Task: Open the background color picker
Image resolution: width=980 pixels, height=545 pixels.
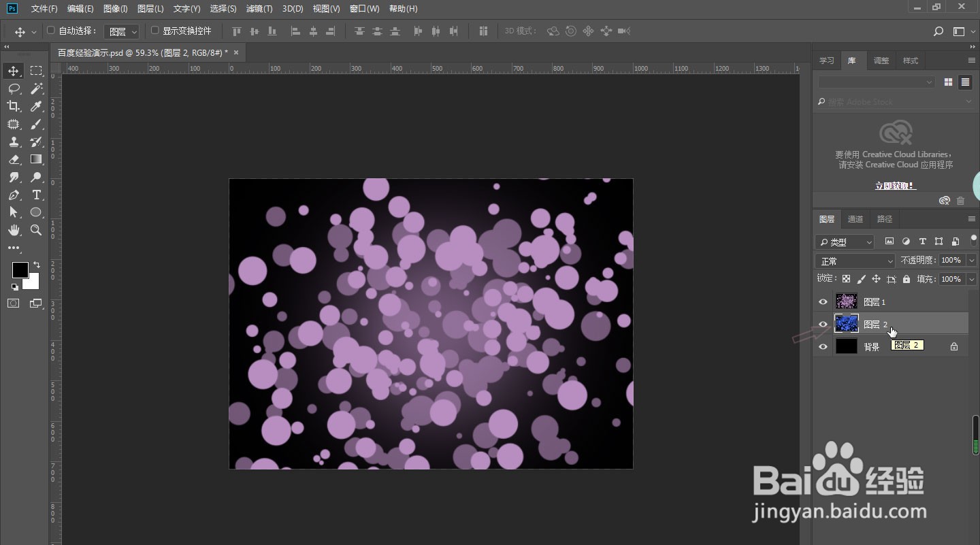Action: [33, 282]
